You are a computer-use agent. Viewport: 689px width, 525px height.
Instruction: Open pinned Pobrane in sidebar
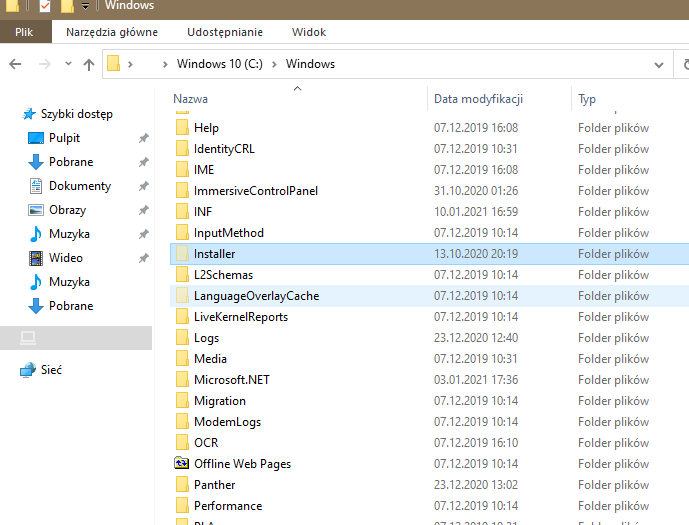click(71, 162)
